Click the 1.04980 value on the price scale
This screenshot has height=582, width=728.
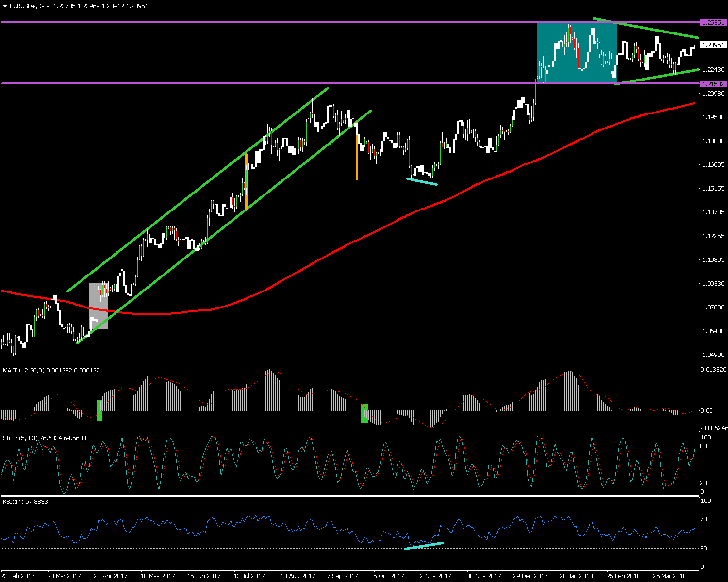tap(712, 355)
